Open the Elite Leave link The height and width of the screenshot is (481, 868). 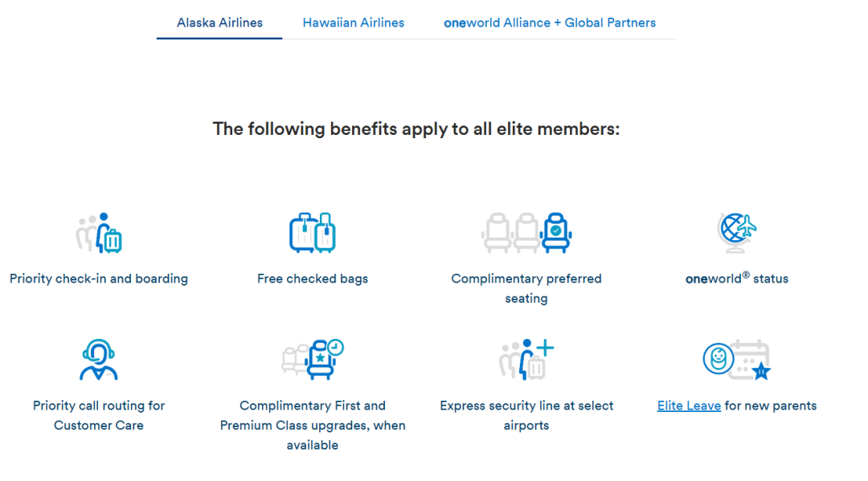point(689,406)
